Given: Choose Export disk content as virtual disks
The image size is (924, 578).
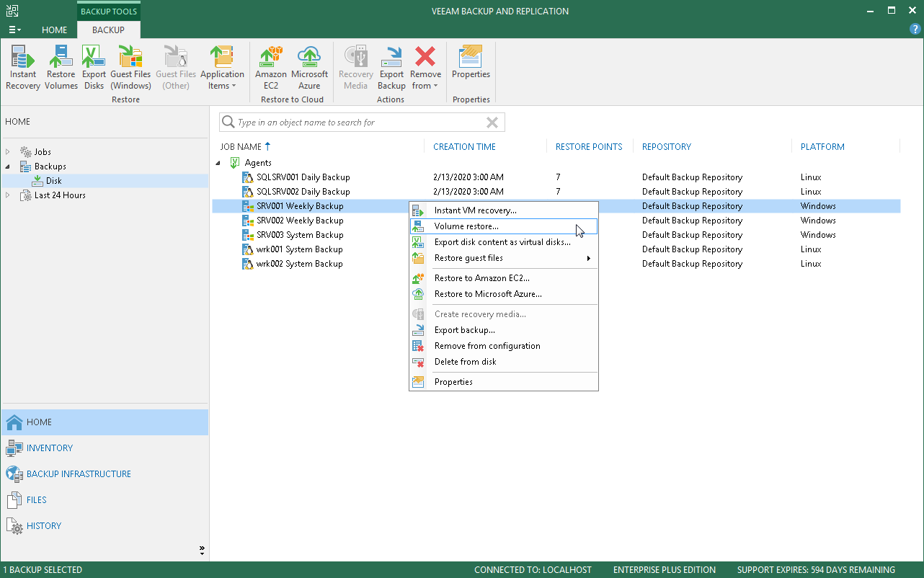Looking at the screenshot, I should point(504,242).
